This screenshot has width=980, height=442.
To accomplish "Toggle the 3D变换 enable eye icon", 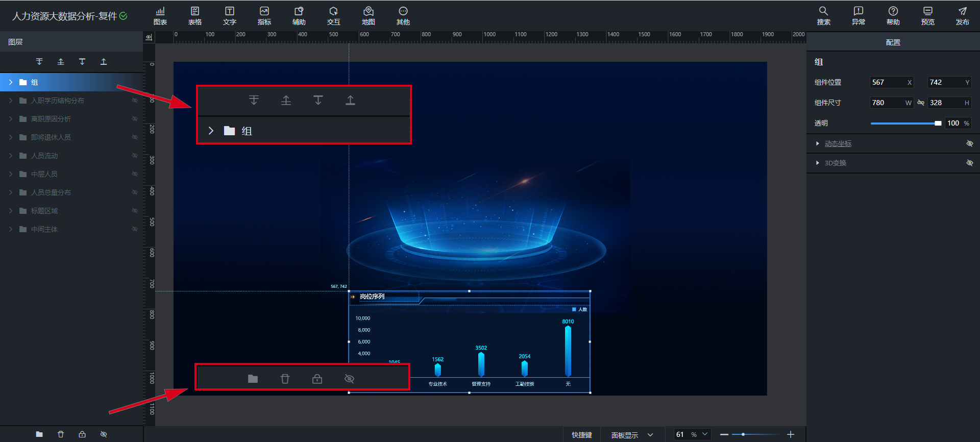I will click(969, 163).
